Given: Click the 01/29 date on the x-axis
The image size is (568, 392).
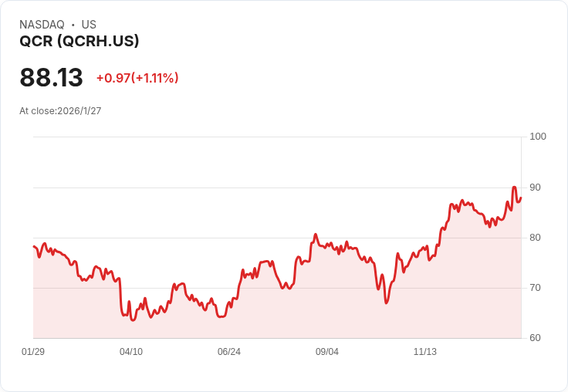Looking at the screenshot, I should [x=33, y=352].
